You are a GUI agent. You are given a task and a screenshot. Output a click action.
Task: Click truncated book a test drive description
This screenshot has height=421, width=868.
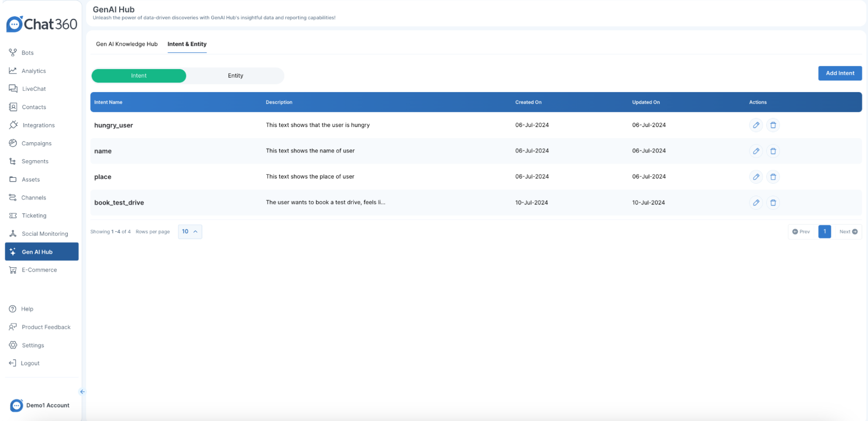click(x=325, y=202)
